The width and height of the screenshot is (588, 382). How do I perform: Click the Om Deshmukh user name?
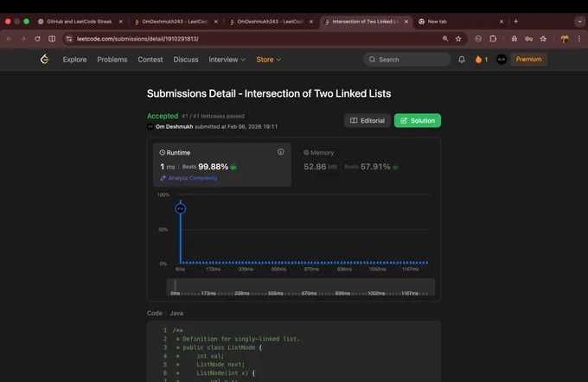(175, 127)
